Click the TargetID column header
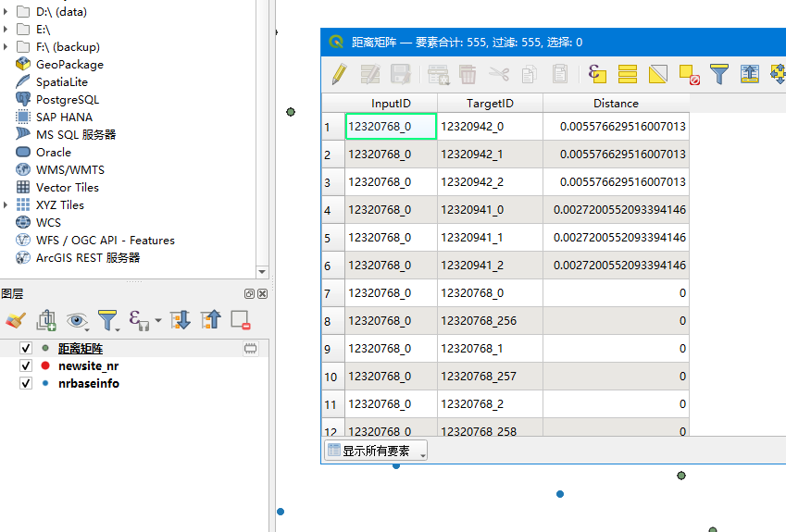The height and width of the screenshot is (532, 786). (x=490, y=103)
